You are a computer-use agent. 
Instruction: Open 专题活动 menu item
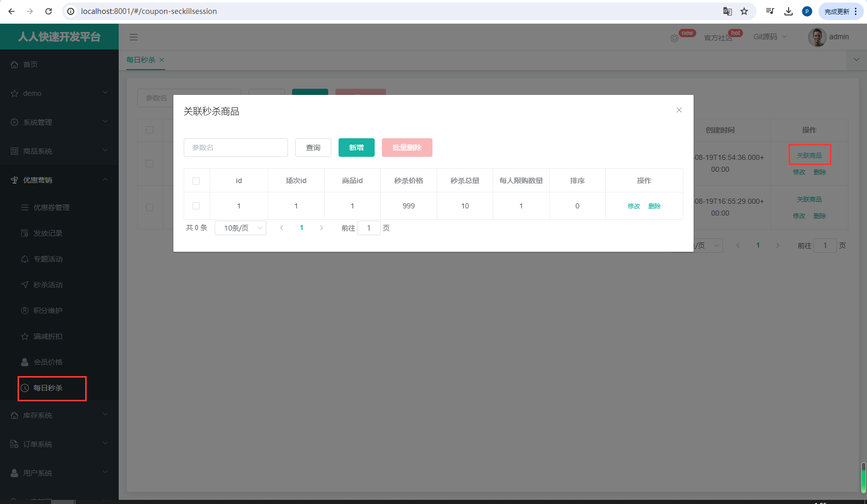(59, 259)
